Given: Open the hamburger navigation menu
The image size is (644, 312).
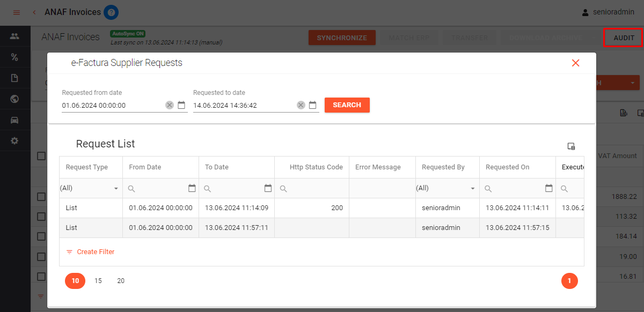Looking at the screenshot, I should [x=16, y=12].
